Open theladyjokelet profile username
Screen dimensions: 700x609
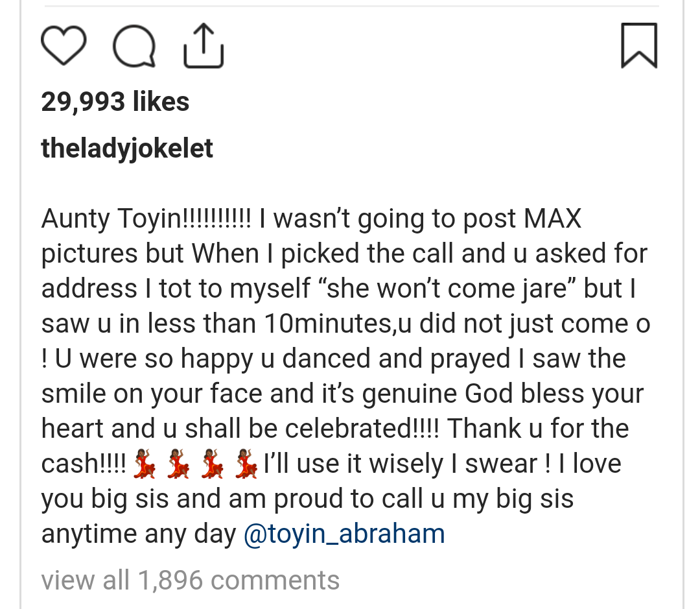coord(127,149)
